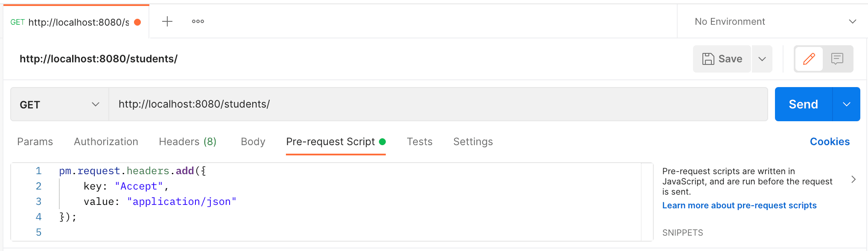
Task: Expand the pre-request scripts documentation chevron
Action: click(854, 179)
